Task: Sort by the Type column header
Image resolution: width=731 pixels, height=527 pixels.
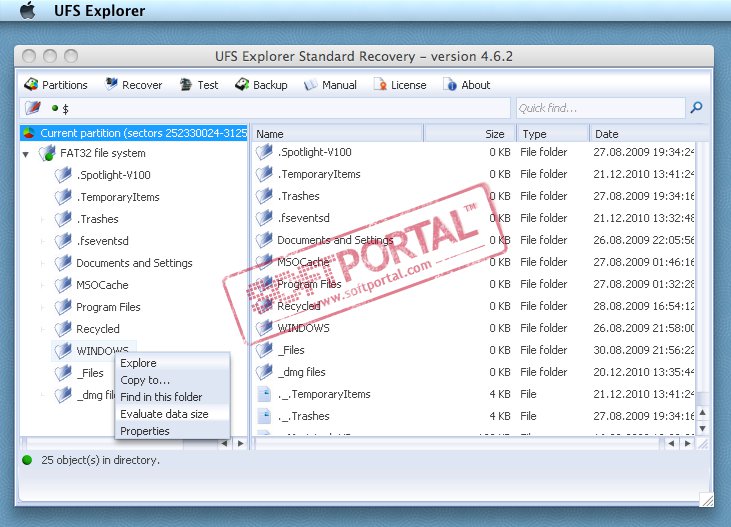Action: pos(553,134)
